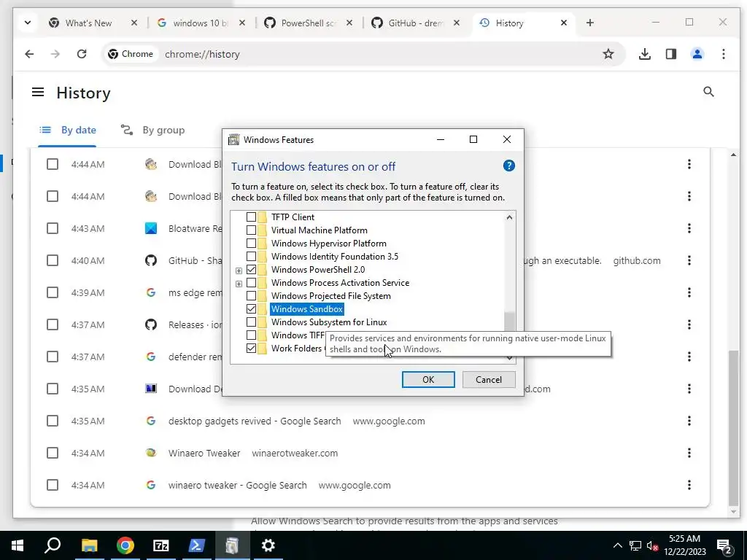
Task: Open Windows Features help icon
Action: [508, 166]
